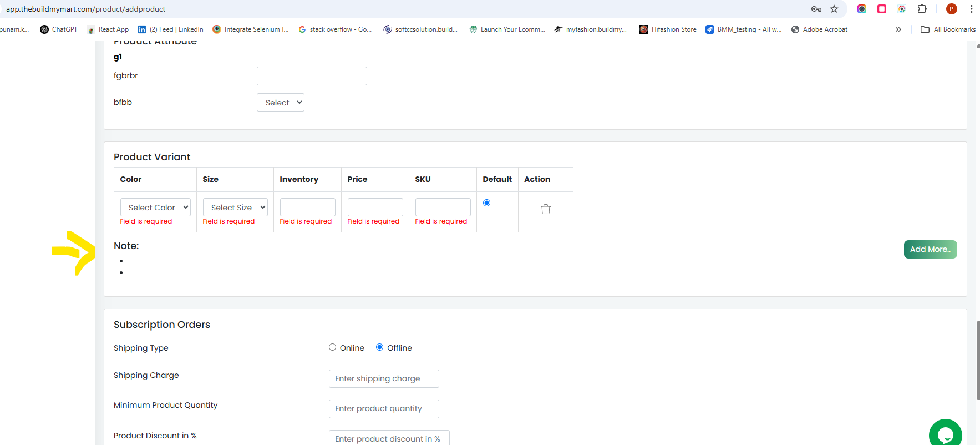Screen dimensions: 980x445
Task: Open the Integrate Selenium bookmark
Action: point(251,29)
